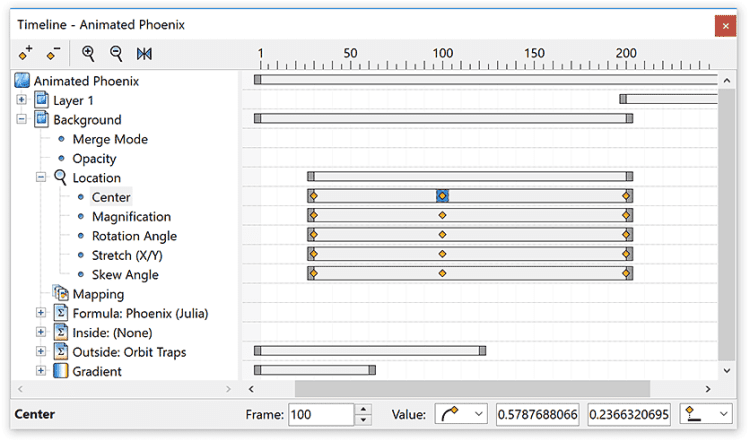Increase frame number with spinner up arrow
Viewport: 750px width, 441px height.
click(x=364, y=409)
